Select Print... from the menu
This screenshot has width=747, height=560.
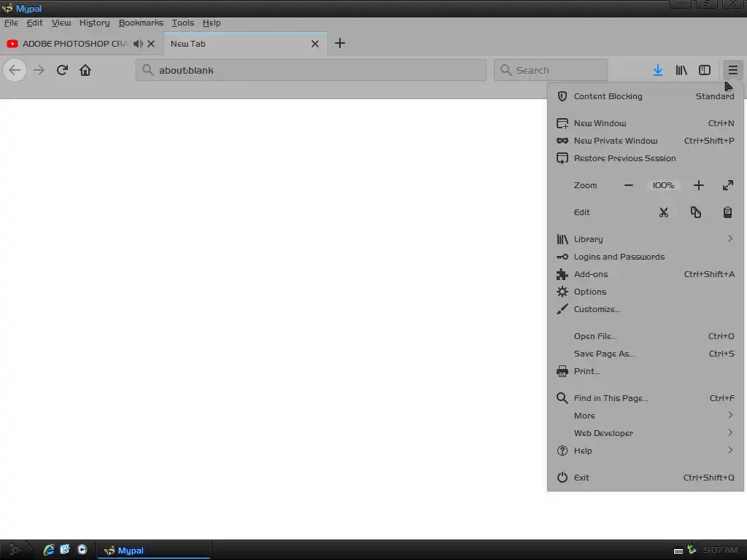pos(646,371)
